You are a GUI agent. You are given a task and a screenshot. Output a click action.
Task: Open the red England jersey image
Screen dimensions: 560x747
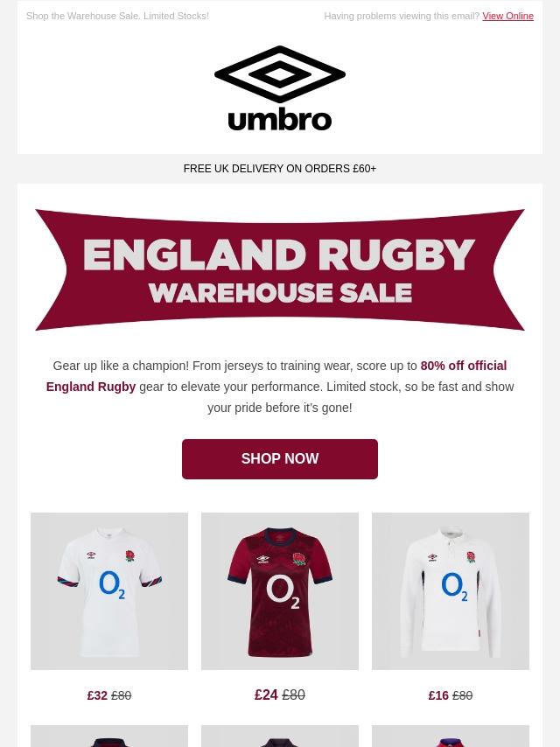click(x=280, y=590)
